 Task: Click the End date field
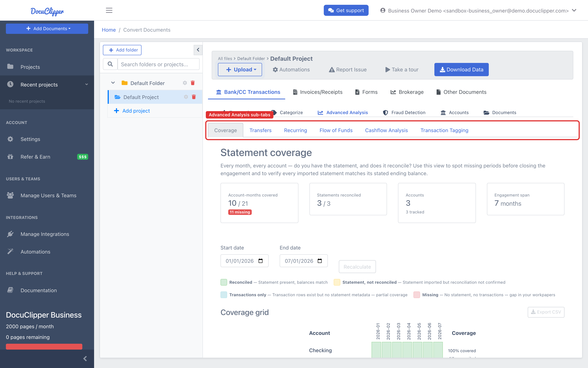(x=304, y=261)
